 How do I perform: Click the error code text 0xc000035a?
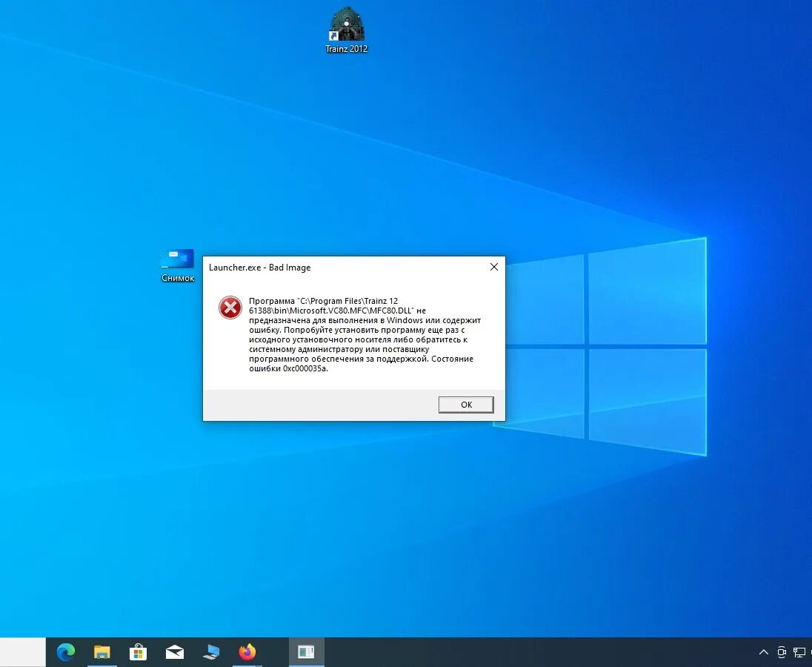(x=305, y=369)
